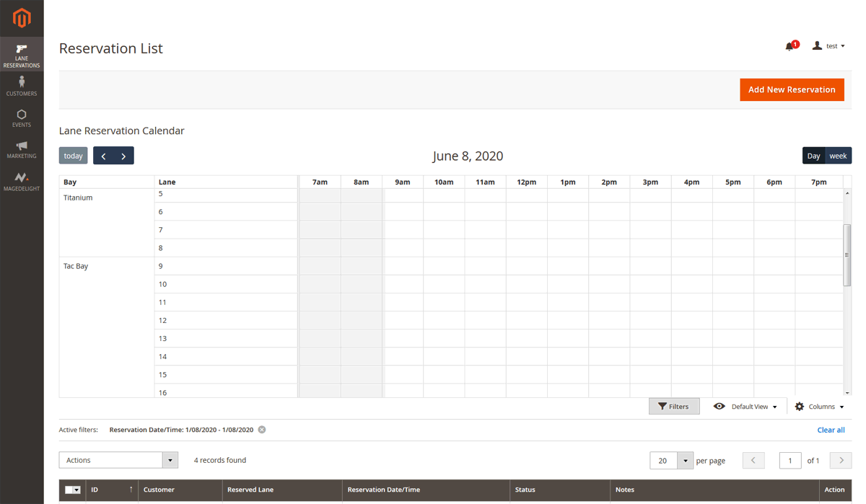This screenshot has width=866, height=504.
Task: Click the page number input field
Action: pyautogui.click(x=790, y=460)
